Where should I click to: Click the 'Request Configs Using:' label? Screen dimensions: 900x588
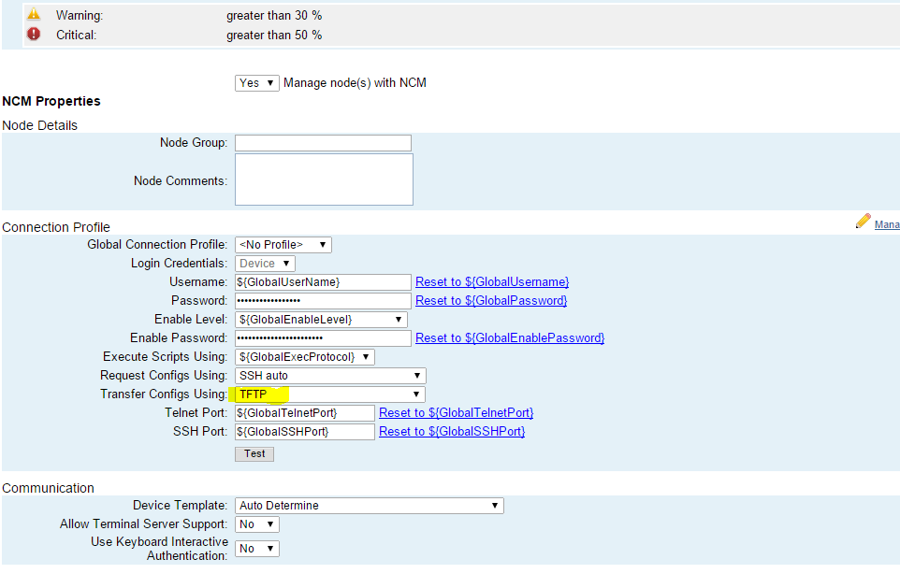tap(164, 376)
